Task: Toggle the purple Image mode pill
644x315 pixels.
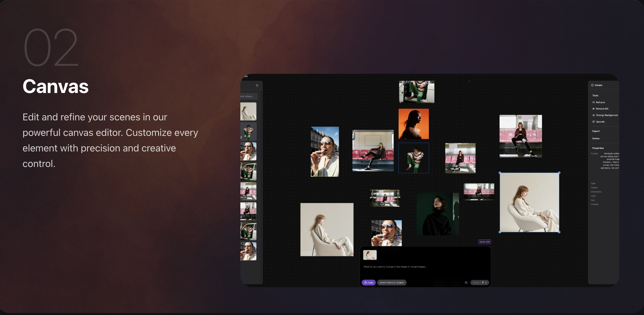Action: point(369,282)
